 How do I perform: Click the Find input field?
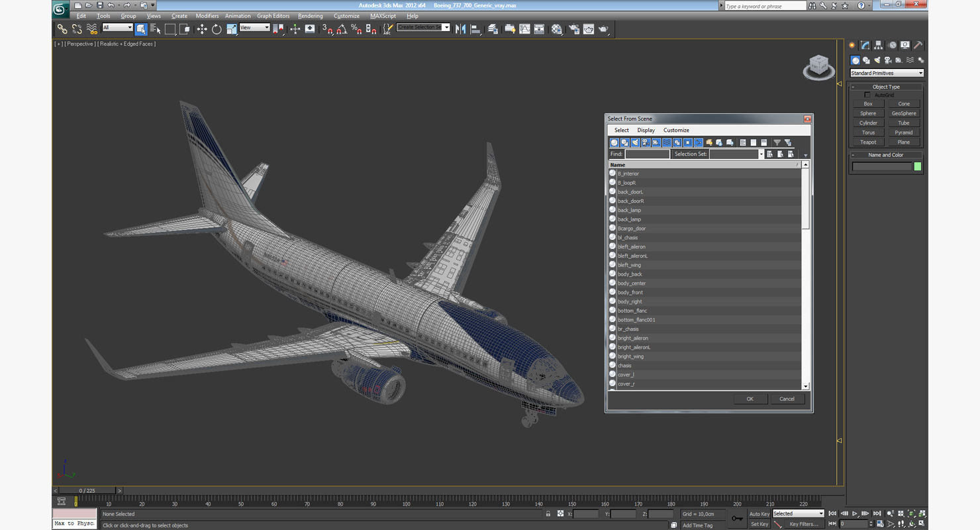(x=647, y=154)
